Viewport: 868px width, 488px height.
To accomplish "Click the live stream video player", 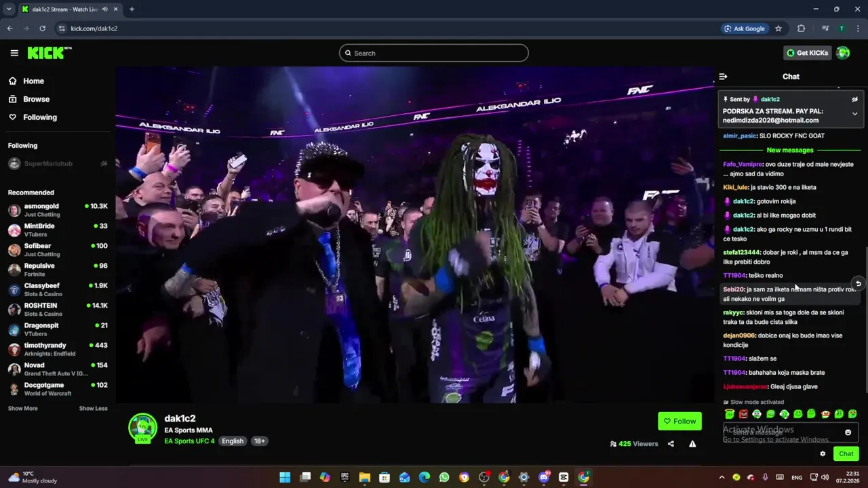I will click(x=415, y=235).
